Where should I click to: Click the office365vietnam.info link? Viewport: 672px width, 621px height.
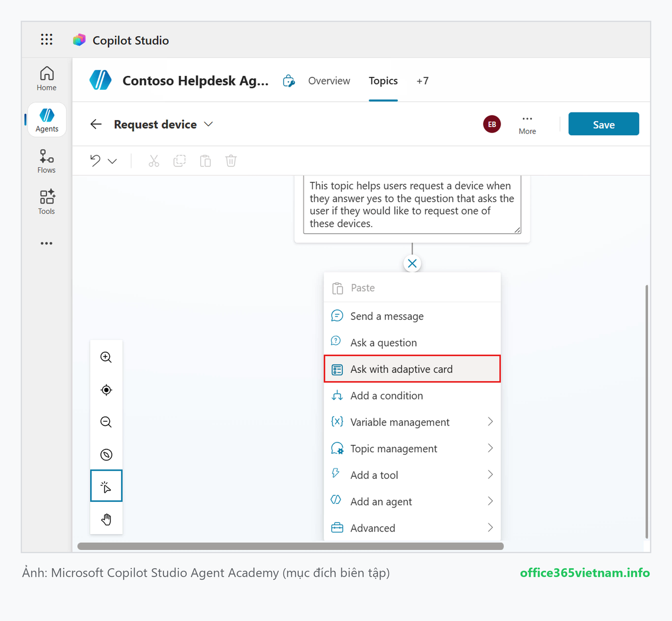click(x=585, y=573)
